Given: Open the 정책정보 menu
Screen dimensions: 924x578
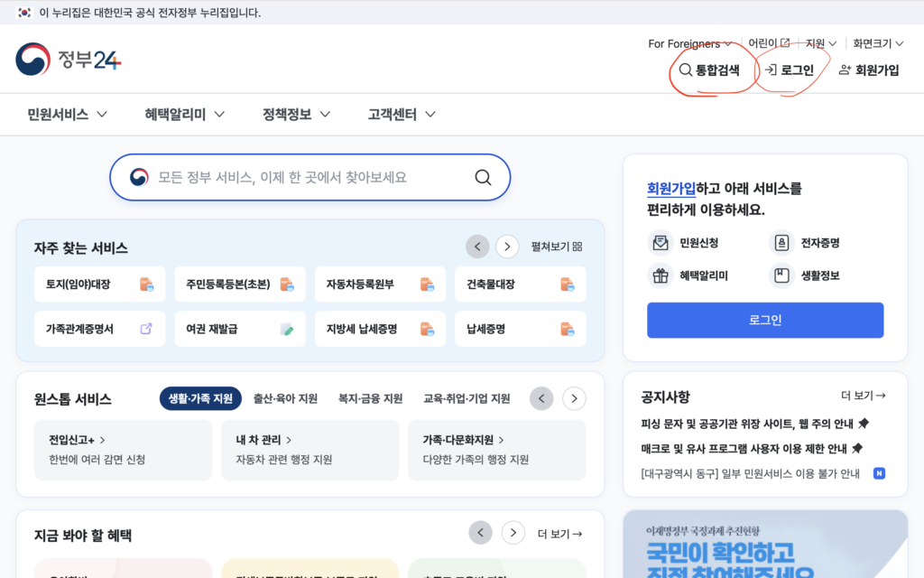Looking at the screenshot, I should pos(296,115).
